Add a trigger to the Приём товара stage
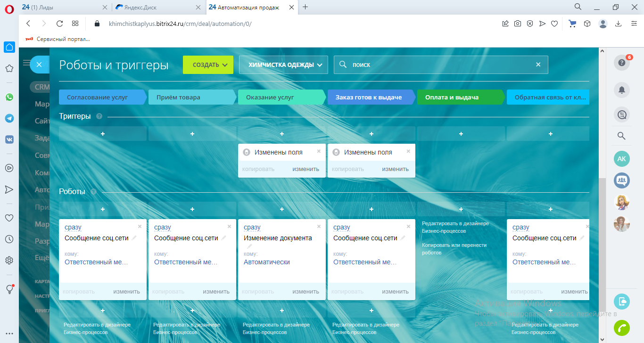Viewport: 644px width, 343px height. pos(192,134)
